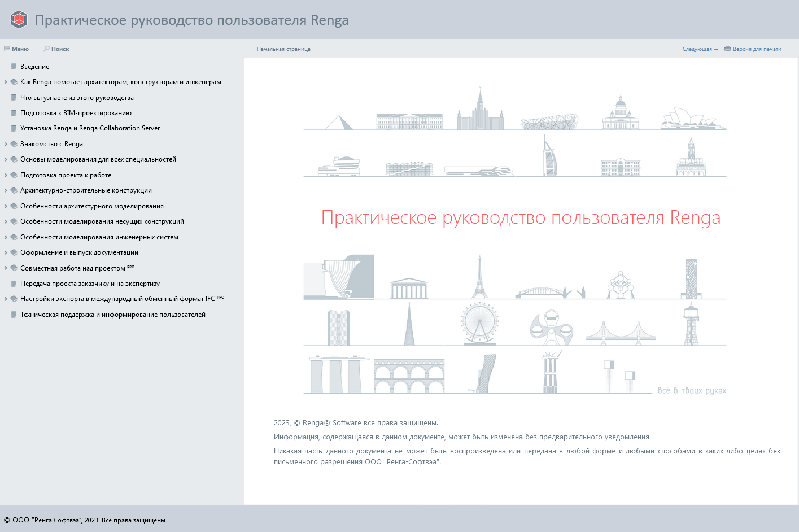Expand the Подготовка проекта к работе chapter
This screenshot has width=799, height=532.
(6, 175)
